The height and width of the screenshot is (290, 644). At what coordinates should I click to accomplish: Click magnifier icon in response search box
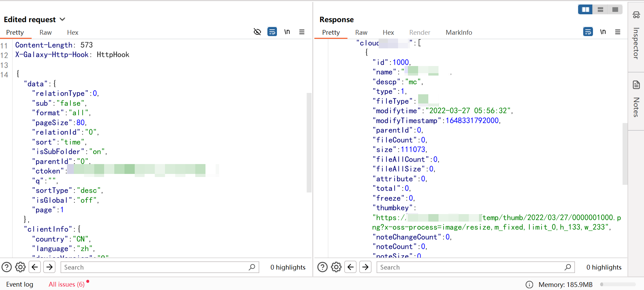(567, 267)
